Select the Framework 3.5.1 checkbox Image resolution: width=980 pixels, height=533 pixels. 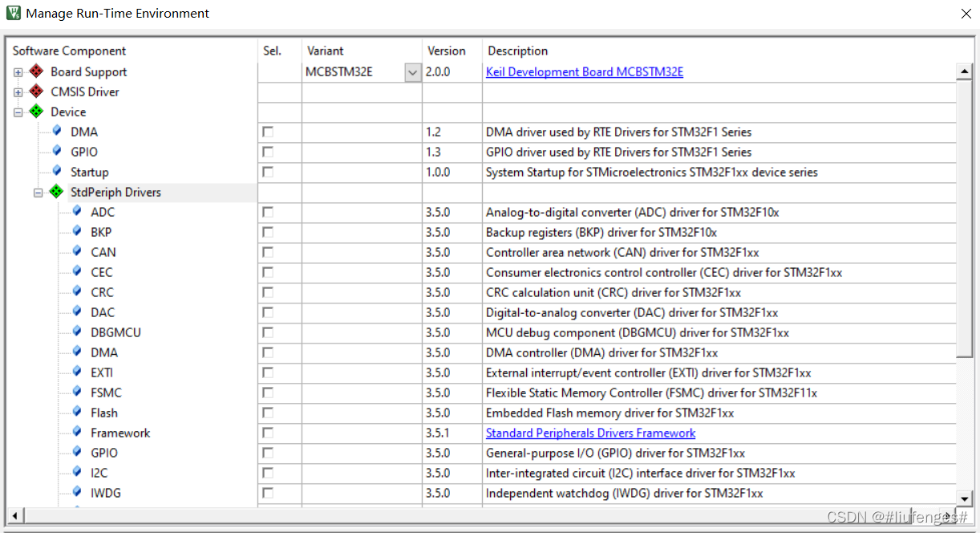coord(268,433)
